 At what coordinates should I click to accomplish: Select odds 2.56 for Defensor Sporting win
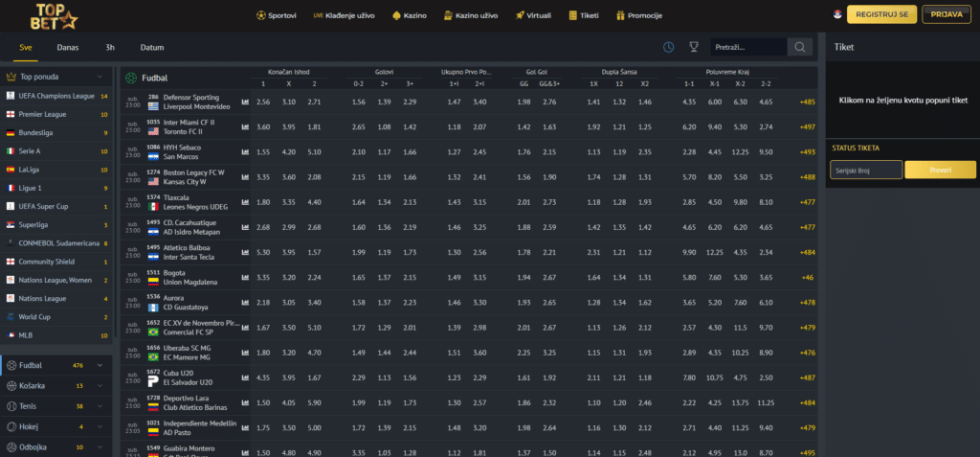263,102
